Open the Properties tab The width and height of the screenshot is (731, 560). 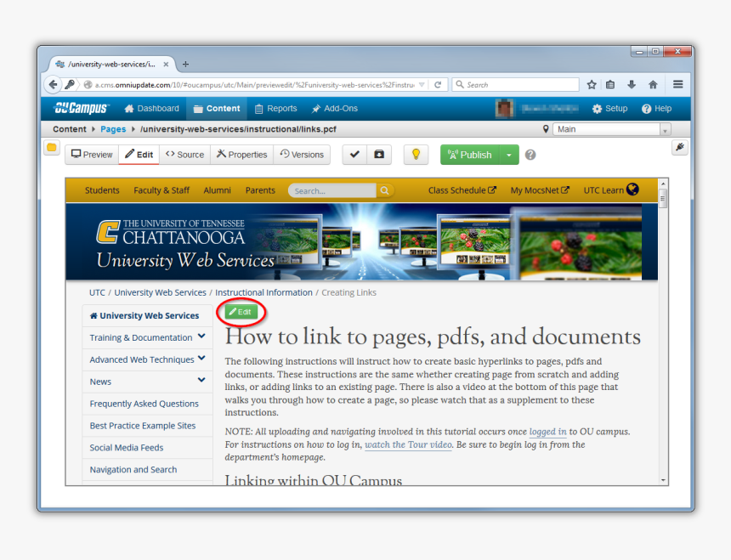click(242, 155)
